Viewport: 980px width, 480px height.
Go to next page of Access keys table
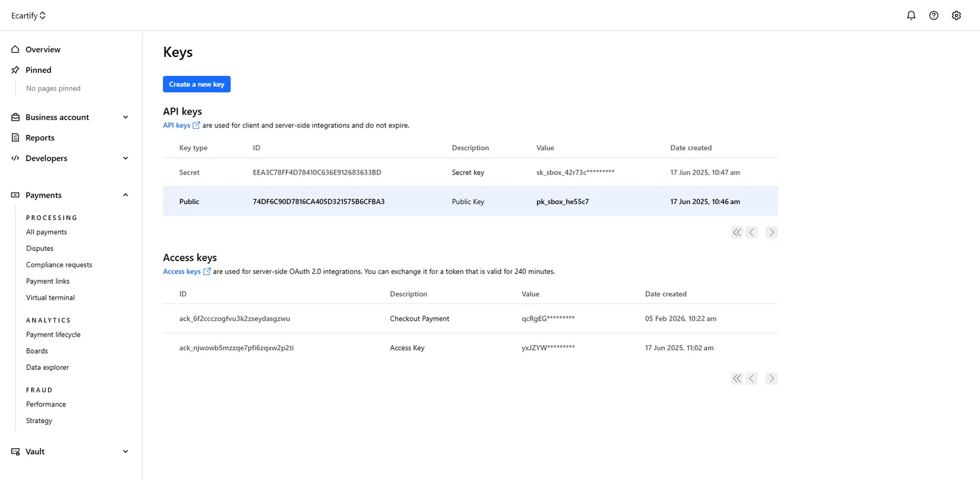tap(772, 379)
